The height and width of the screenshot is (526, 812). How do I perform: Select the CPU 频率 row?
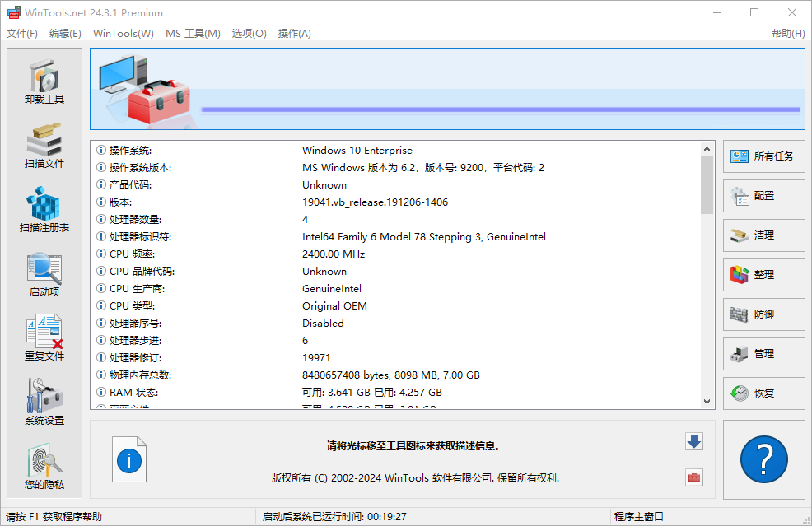pos(397,254)
